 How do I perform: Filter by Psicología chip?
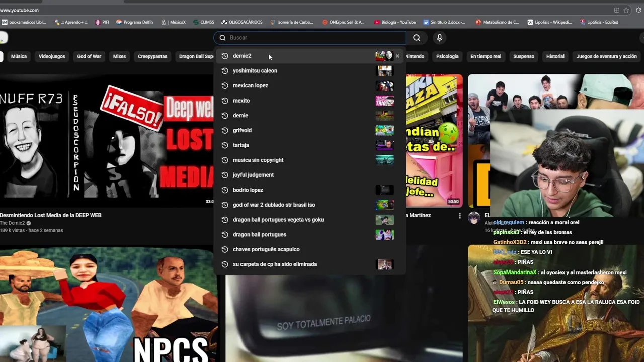447,56
